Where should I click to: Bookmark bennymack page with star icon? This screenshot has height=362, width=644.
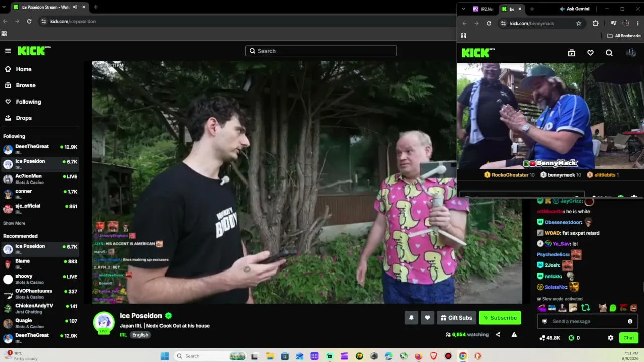point(579,23)
